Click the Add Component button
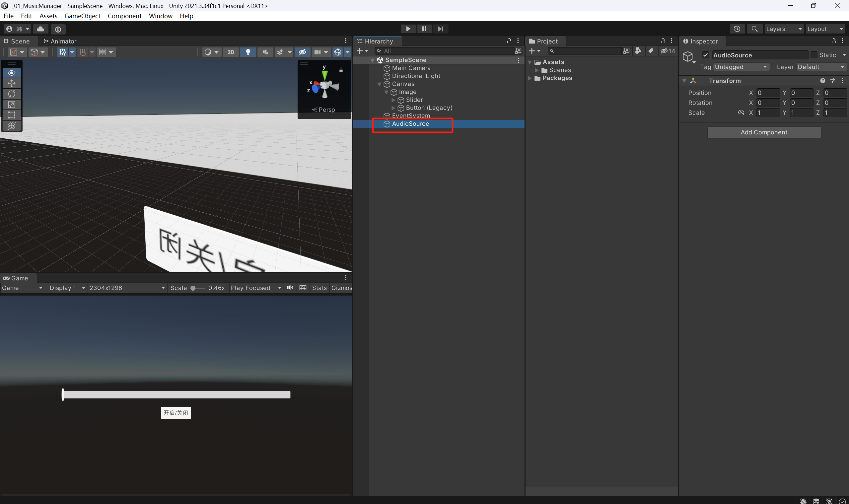The width and height of the screenshot is (849, 504). tap(764, 132)
